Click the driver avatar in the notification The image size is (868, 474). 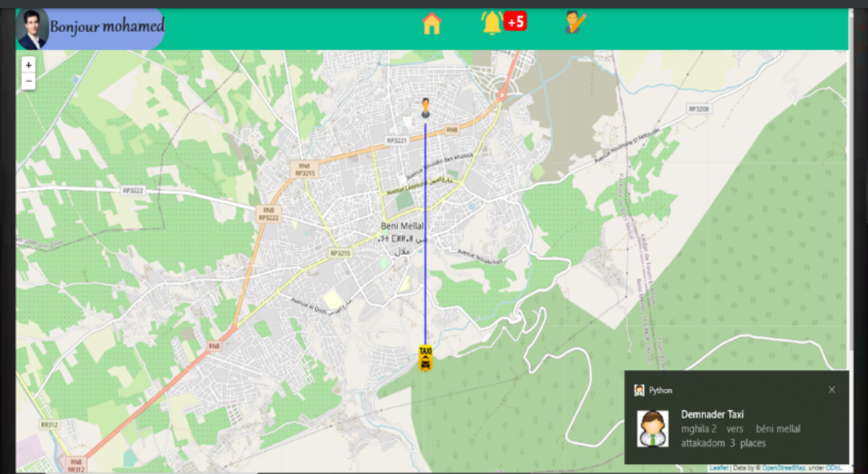(653, 429)
